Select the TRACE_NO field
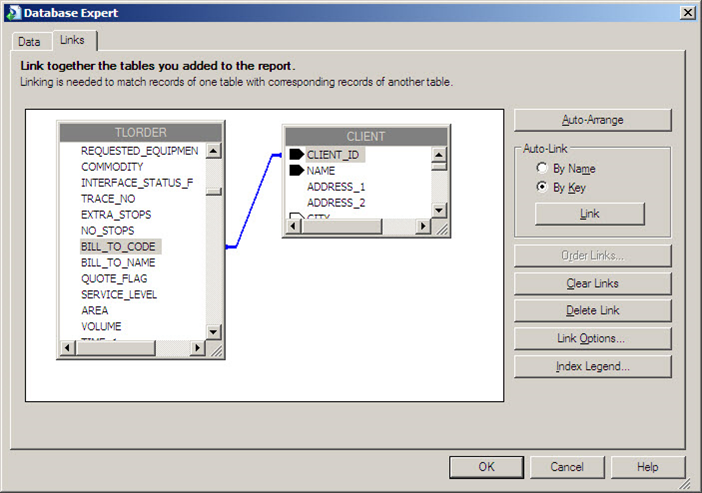Viewport: 702px width, 493px height. (x=108, y=198)
